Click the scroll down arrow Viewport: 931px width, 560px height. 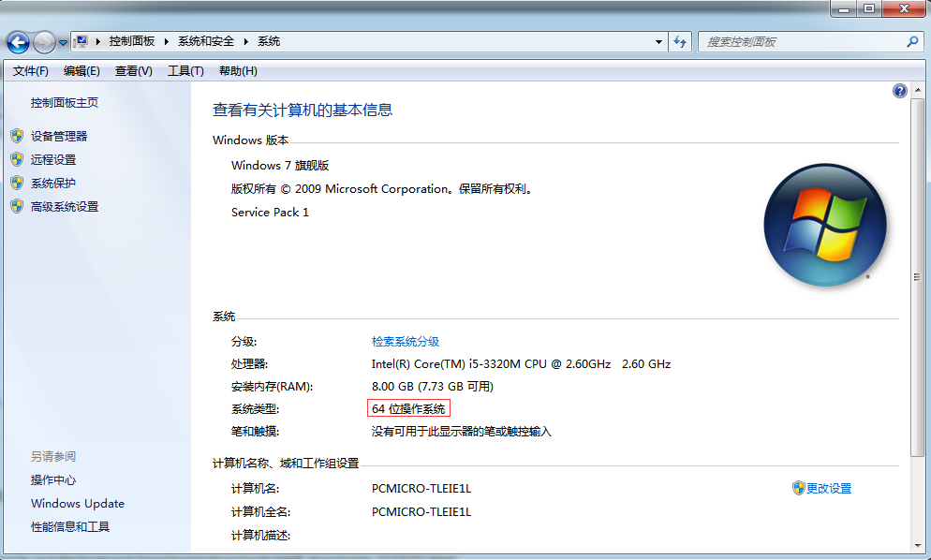(x=918, y=545)
